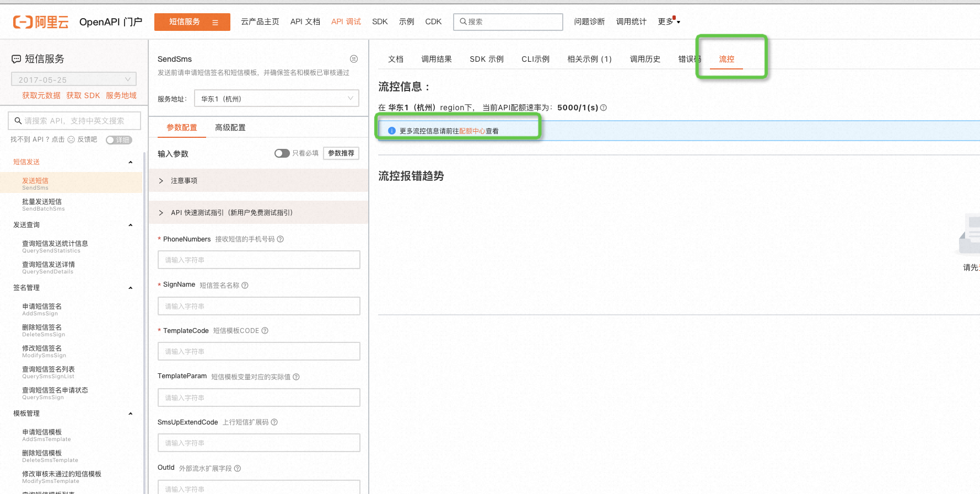This screenshot has width=980, height=494.
Task: Click the help icon beside SmsUpExtendCode
Action: (x=274, y=422)
